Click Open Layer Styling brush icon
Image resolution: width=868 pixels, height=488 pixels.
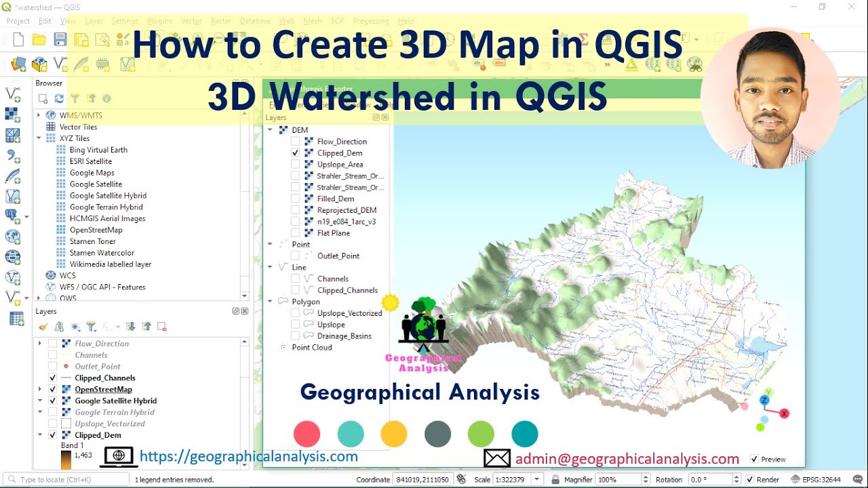click(43, 327)
